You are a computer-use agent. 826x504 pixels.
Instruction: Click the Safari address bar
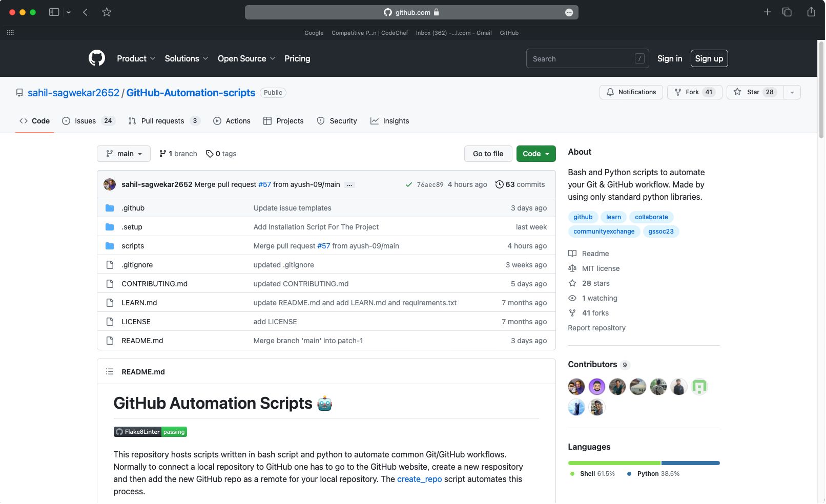411,12
